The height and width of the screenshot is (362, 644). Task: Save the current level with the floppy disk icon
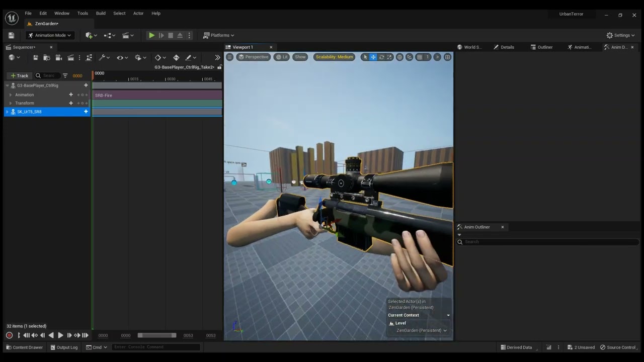(11, 35)
